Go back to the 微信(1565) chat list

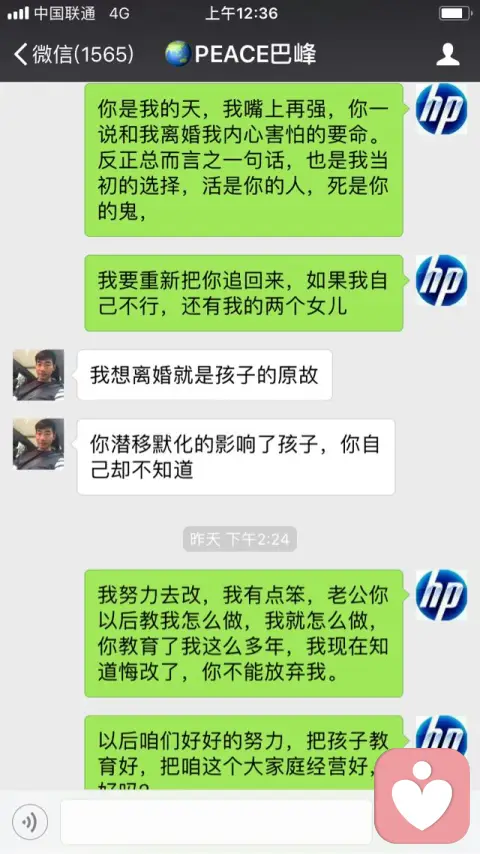click(x=74, y=54)
